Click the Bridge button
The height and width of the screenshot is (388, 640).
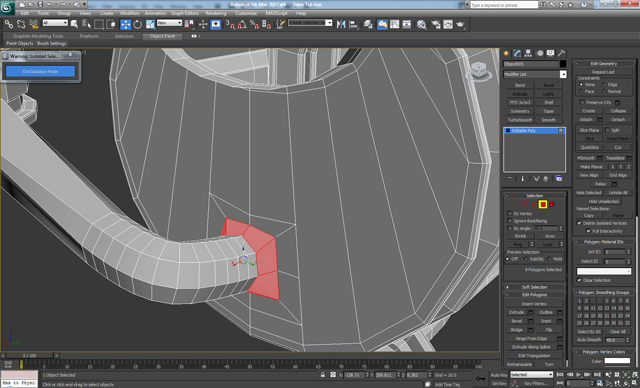click(516, 330)
